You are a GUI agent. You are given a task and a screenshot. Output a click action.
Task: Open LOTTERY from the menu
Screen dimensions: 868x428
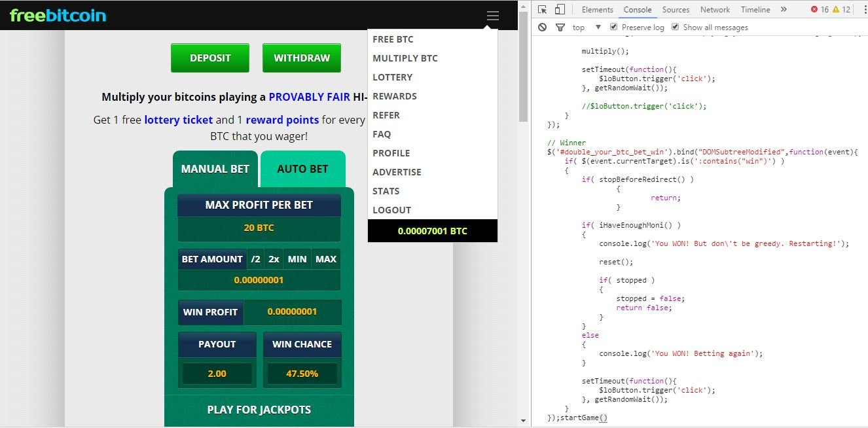pos(433,77)
